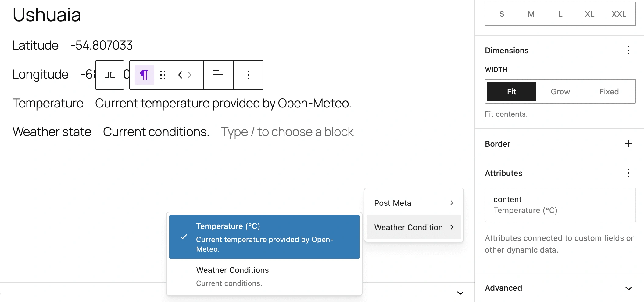Open block Options with three-dot icon
This screenshot has height=302, width=644.
click(x=248, y=75)
